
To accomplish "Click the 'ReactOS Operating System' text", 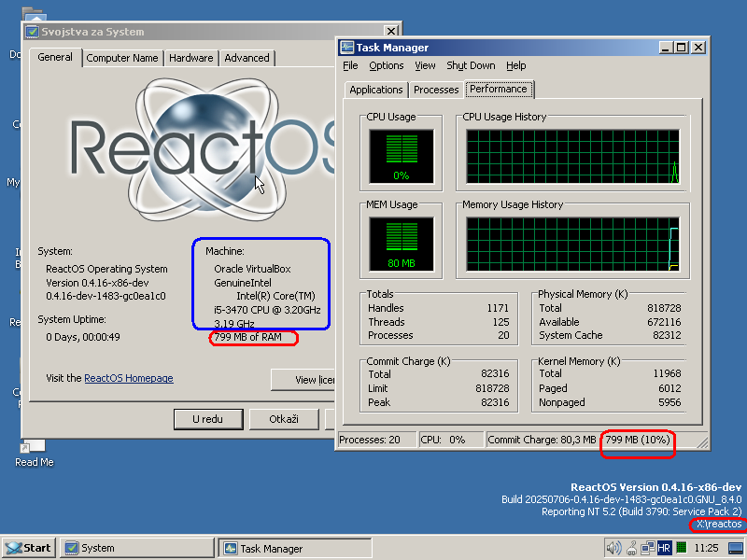I will pos(106,269).
